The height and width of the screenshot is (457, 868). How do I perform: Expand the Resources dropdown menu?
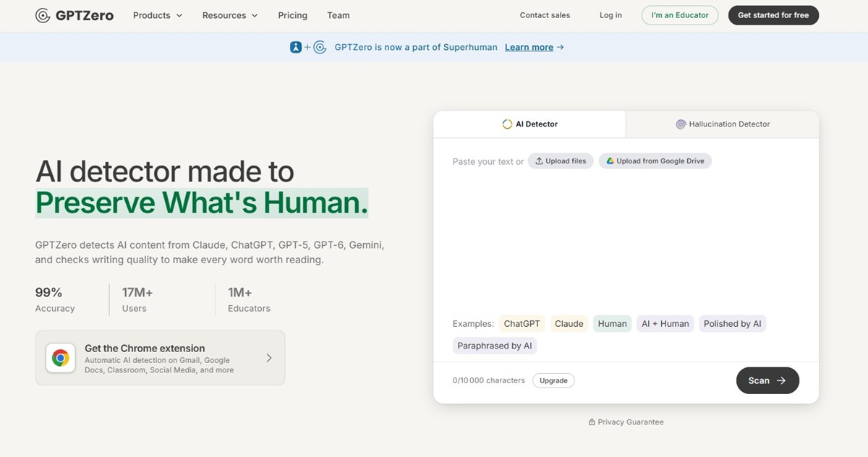point(230,15)
